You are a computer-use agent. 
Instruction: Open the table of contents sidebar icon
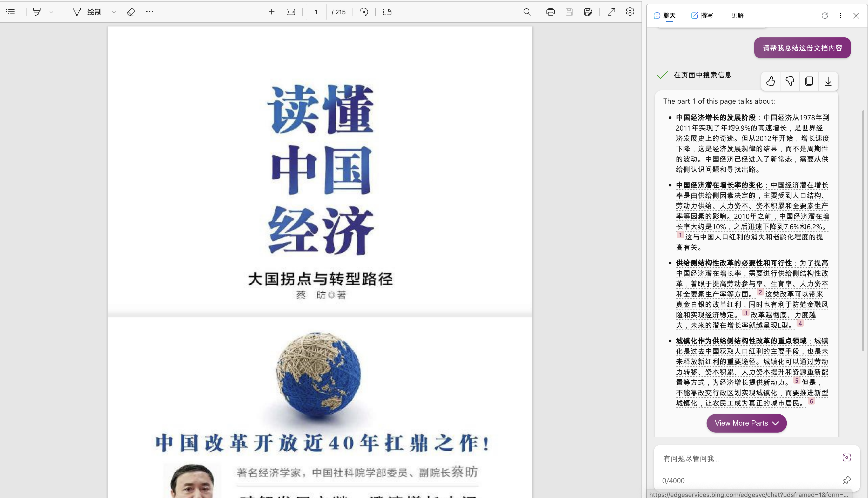click(x=11, y=12)
